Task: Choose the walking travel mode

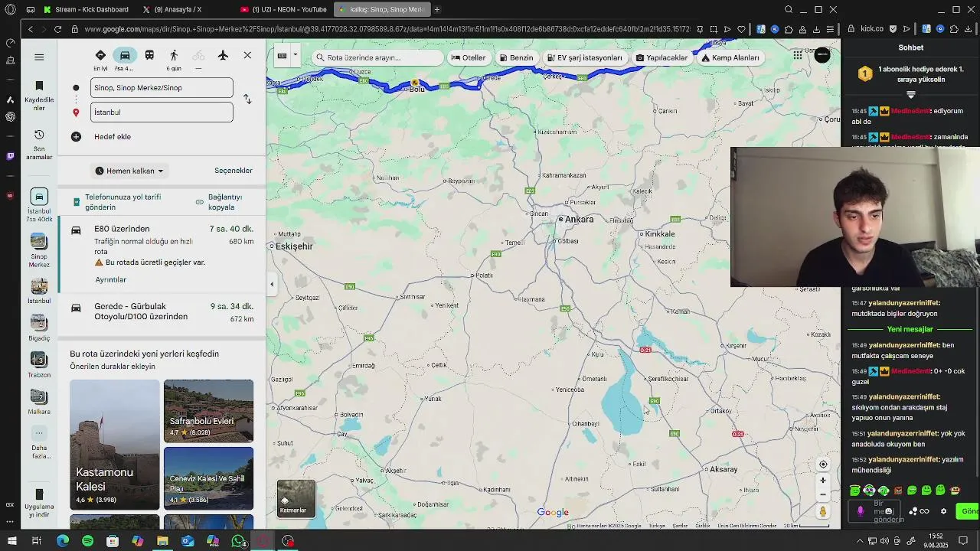Action: tap(174, 55)
